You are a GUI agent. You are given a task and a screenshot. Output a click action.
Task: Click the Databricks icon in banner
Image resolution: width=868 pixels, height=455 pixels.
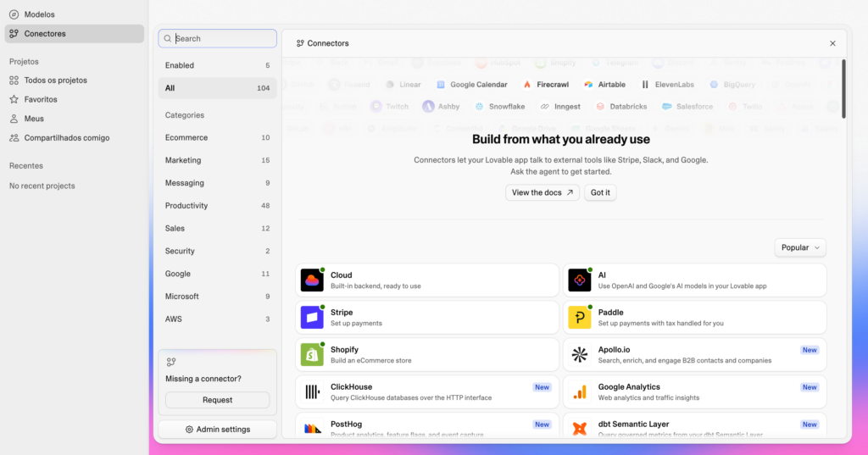point(600,106)
